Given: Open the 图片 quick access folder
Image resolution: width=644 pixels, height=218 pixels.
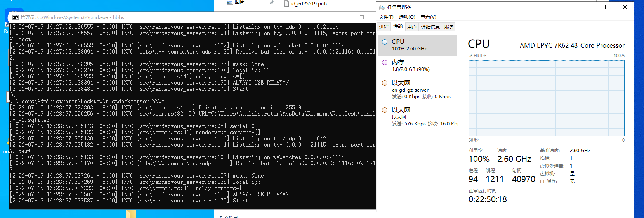Looking at the screenshot, I should point(240,2).
